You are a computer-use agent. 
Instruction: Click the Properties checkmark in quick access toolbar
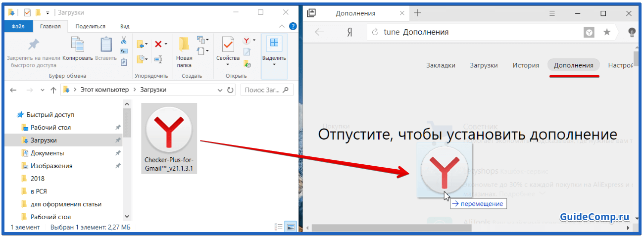[27, 12]
